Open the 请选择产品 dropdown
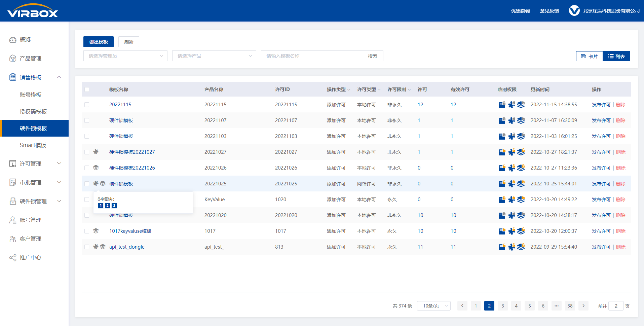 pyautogui.click(x=214, y=56)
